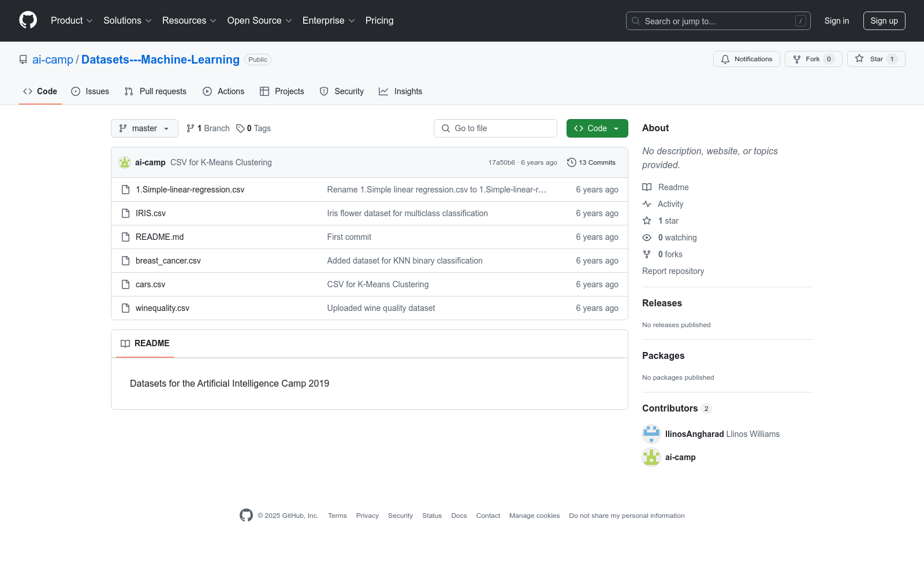Click the pulse icon beside Activity

point(647,204)
